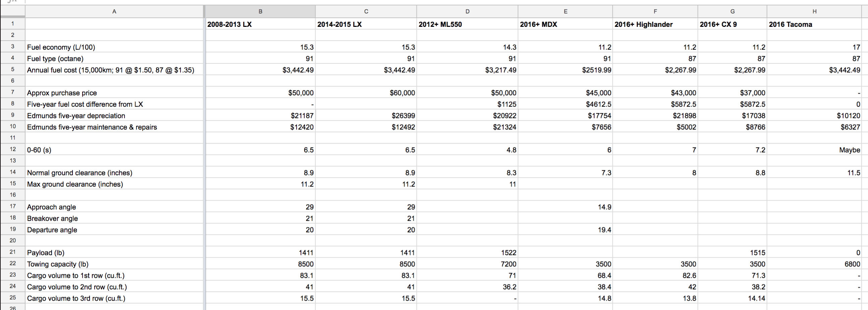This screenshot has width=868, height=310.
Task: Select the "$45,000" MDX price cell
Action: (565, 93)
